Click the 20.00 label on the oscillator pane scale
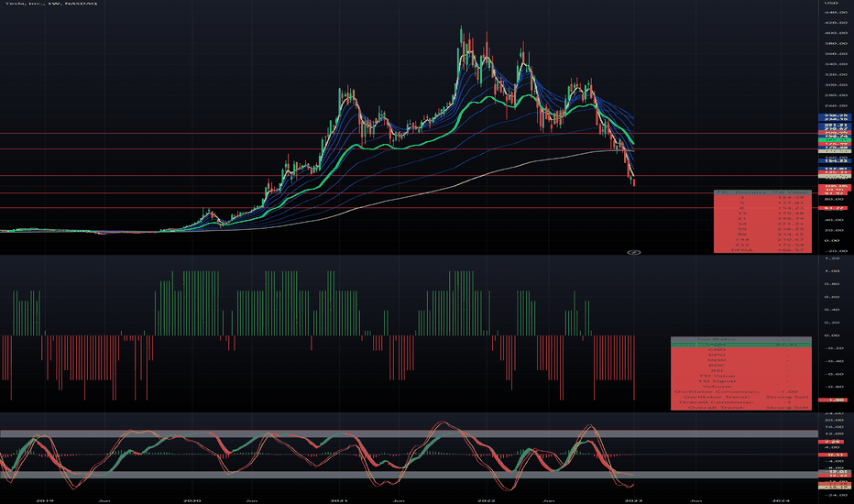Image resolution: width=854 pixels, height=504 pixels. click(x=834, y=420)
